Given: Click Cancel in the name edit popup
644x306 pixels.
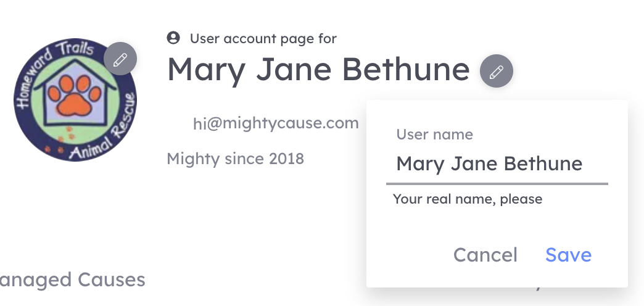Looking at the screenshot, I should pos(485,255).
